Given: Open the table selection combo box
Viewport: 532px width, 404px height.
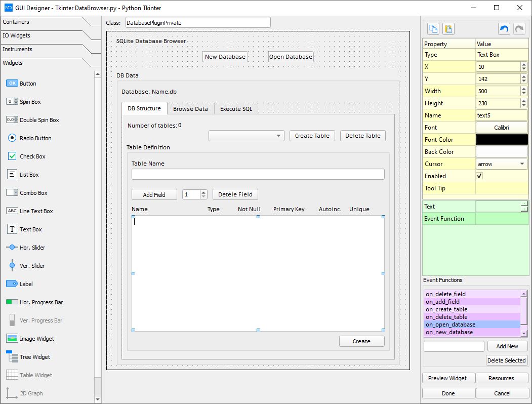Looking at the screenshot, I should point(247,136).
